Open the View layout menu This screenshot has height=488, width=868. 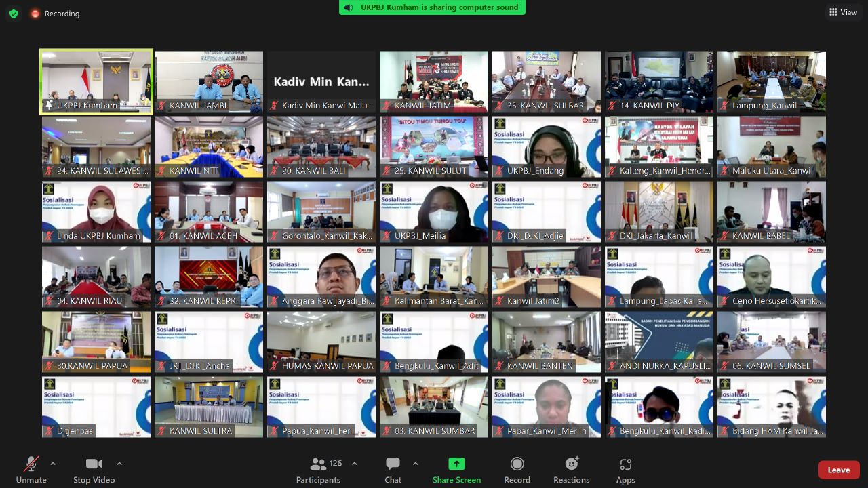tap(843, 12)
